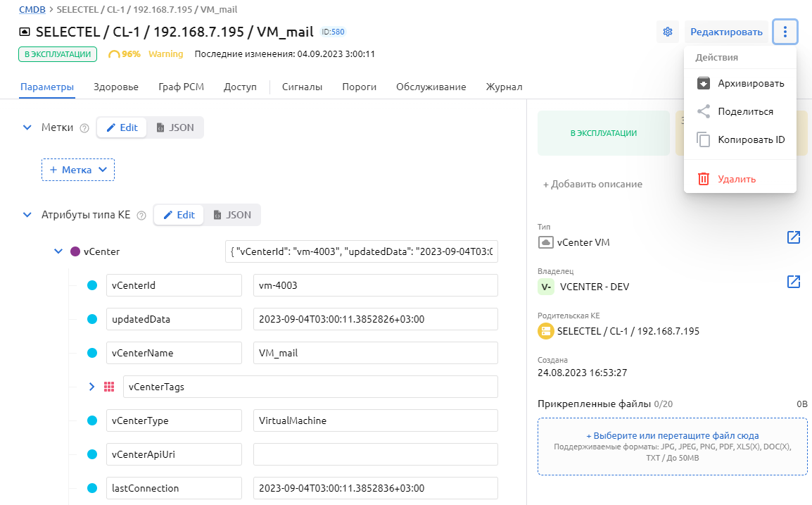This screenshot has width=812, height=505.
Task: Collapse the Метки section
Action: click(x=27, y=127)
